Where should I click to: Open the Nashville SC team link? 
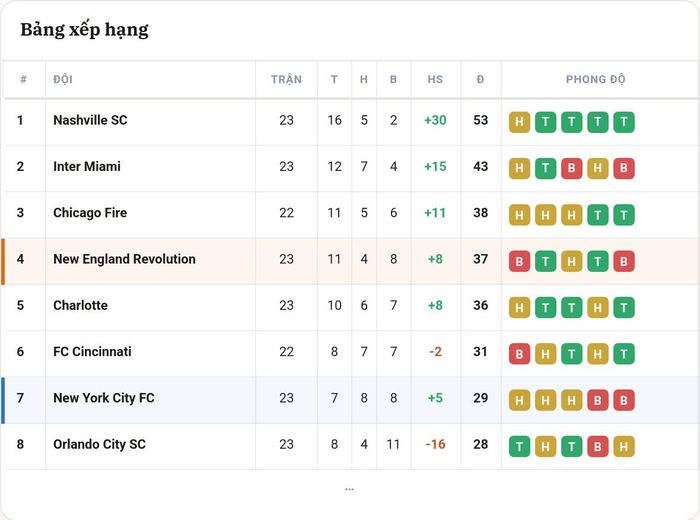pyautogui.click(x=90, y=120)
